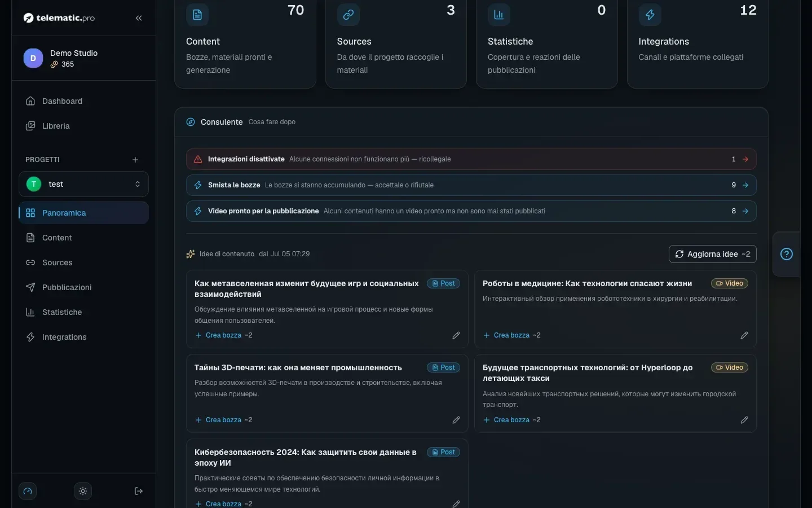Open the Smista le bozze row
Viewport: 812px width, 508px height.
click(471, 185)
